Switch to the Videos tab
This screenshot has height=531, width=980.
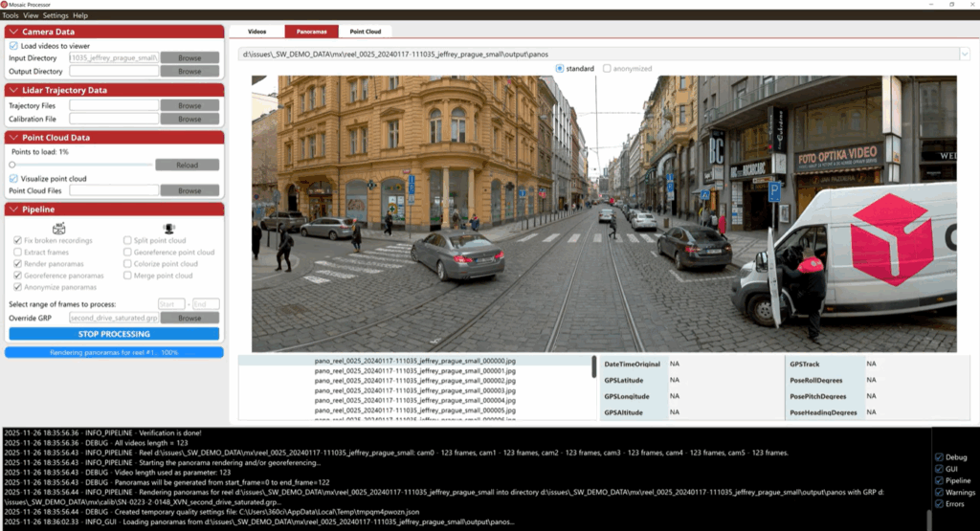pos(256,32)
